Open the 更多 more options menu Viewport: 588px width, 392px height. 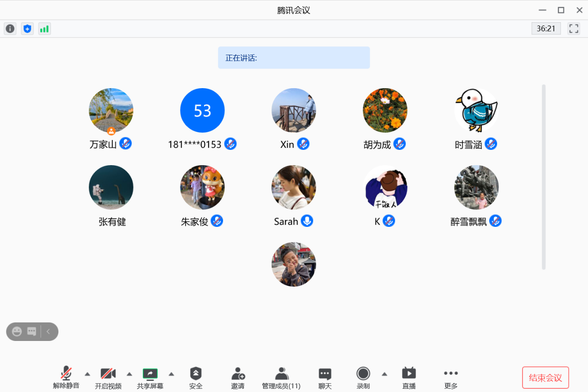(x=450, y=377)
